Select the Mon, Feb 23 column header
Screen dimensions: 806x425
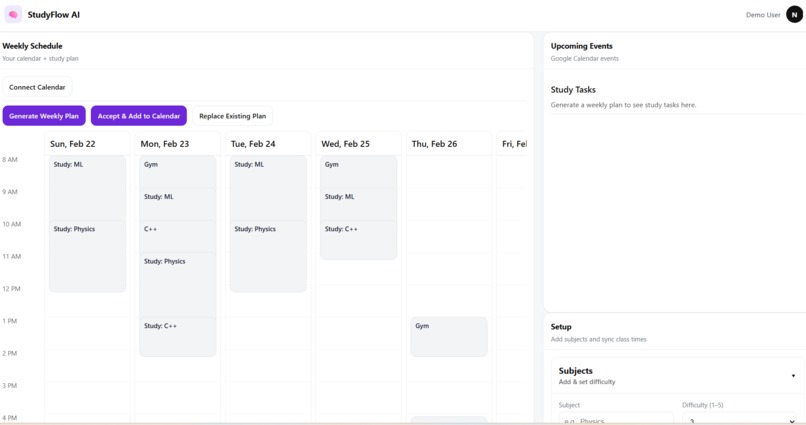pyautogui.click(x=177, y=144)
